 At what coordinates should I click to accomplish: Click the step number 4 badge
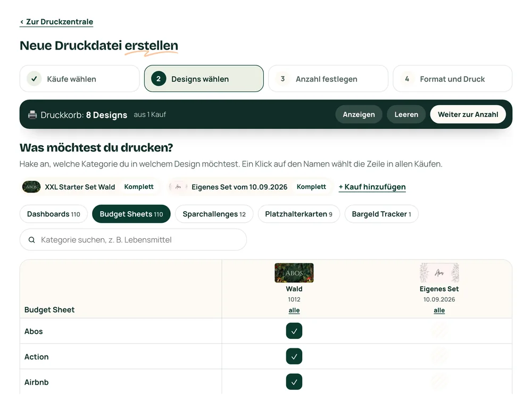point(407,79)
